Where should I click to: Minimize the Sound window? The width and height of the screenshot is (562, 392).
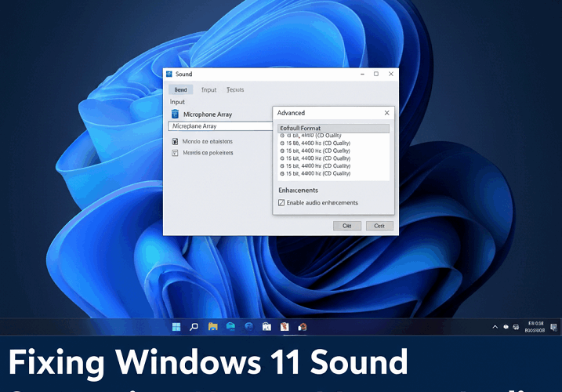(362, 74)
